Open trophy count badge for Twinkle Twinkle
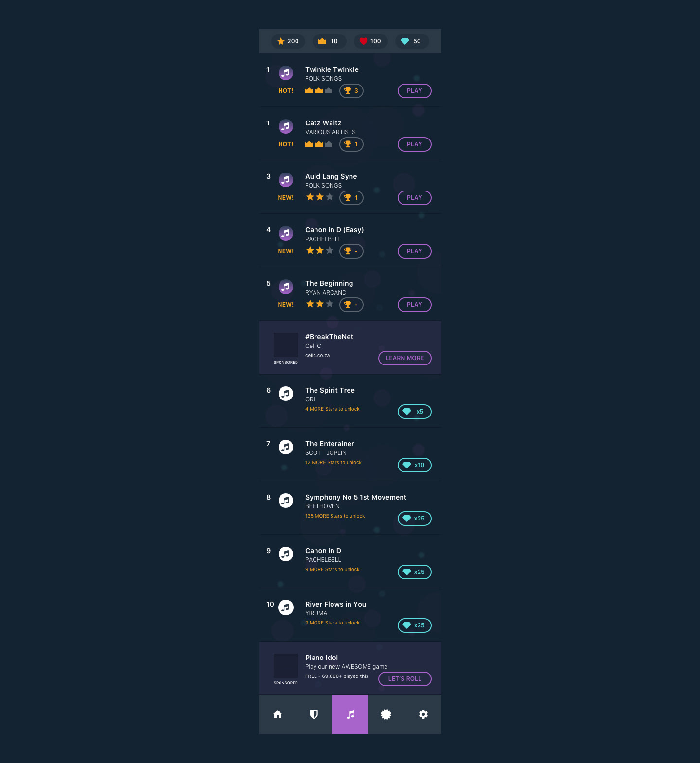This screenshot has height=763, width=700. click(x=351, y=91)
